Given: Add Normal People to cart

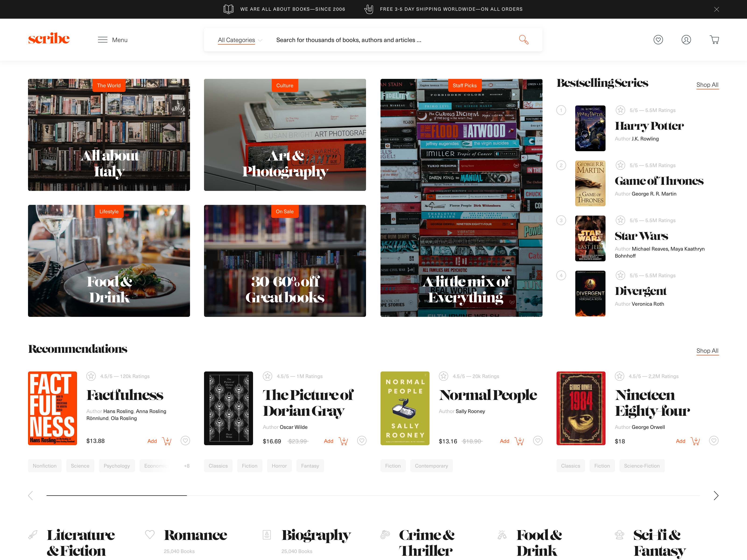Looking at the screenshot, I should [512, 441].
